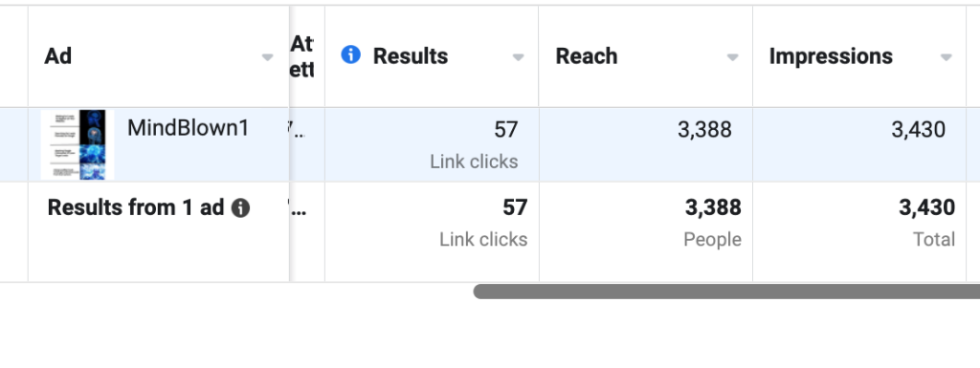The height and width of the screenshot is (368, 980).
Task: Click the Results column header text
Action: tap(411, 56)
